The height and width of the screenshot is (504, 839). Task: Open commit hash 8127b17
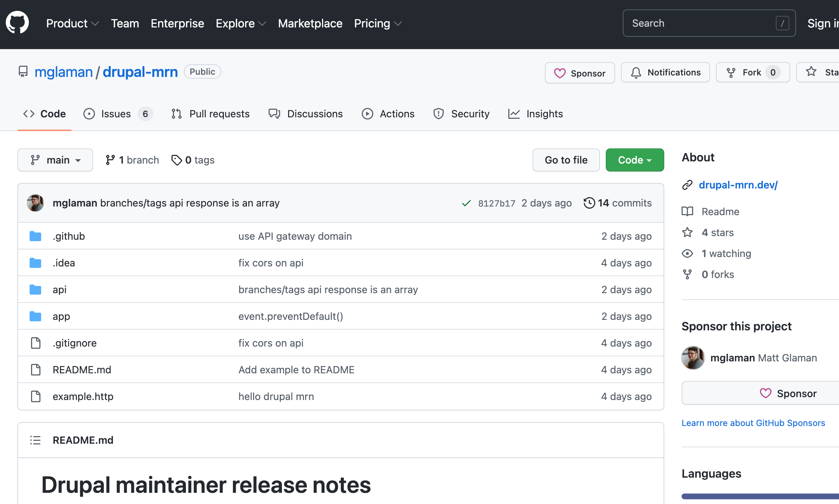497,203
